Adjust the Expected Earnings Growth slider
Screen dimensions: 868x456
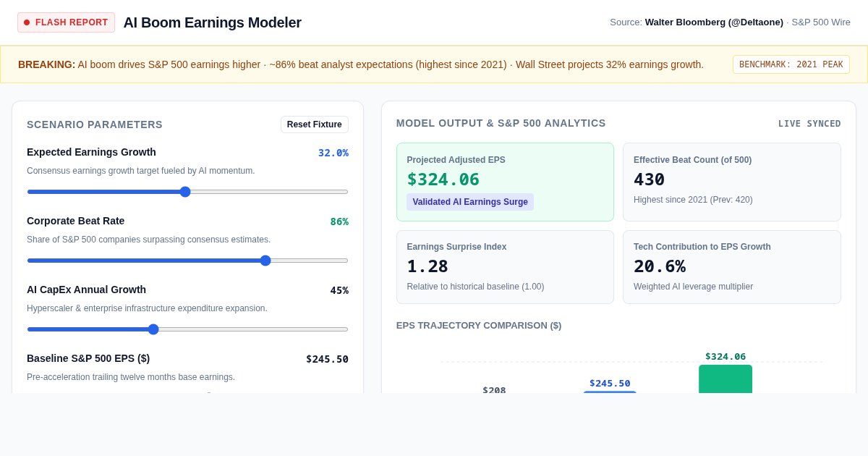click(187, 192)
